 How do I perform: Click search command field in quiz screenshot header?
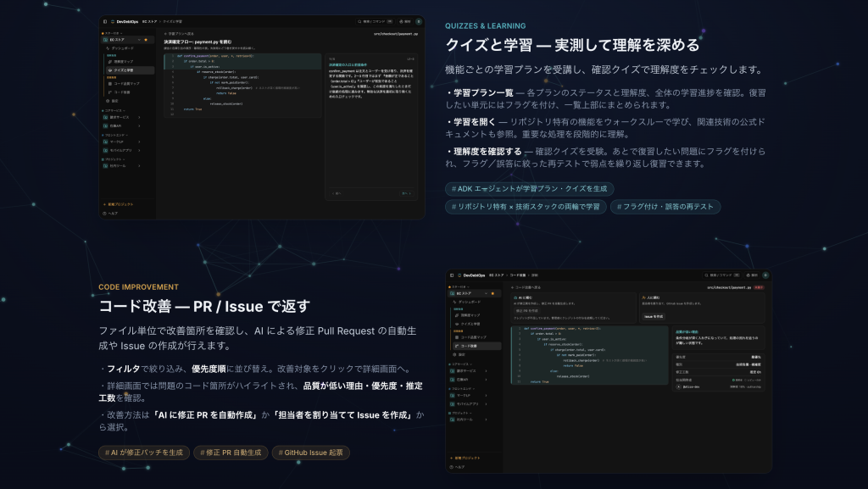point(376,21)
